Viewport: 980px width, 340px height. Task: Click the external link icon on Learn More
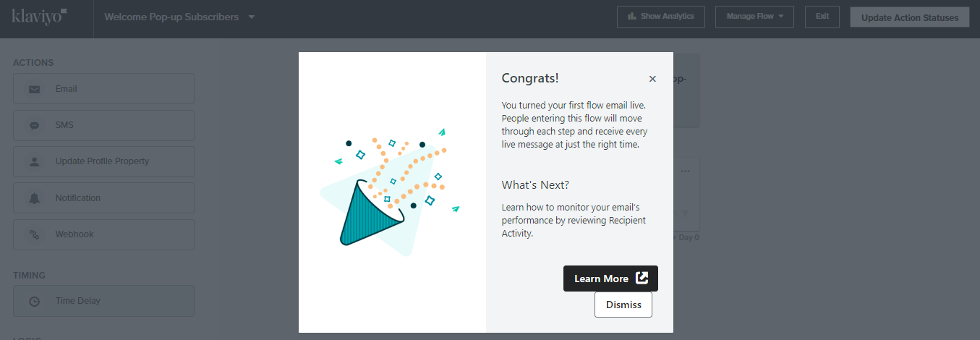(642, 279)
